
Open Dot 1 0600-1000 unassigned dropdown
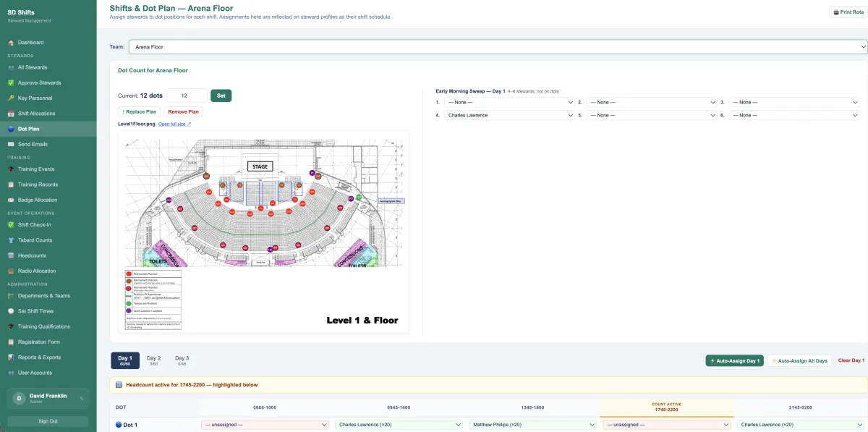[265, 425]
